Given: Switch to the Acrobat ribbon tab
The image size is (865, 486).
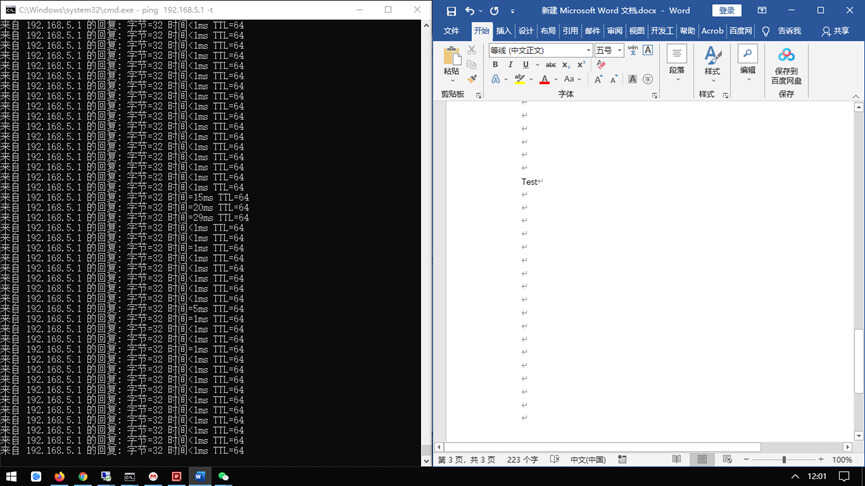Looking at the screenshot, I should pyautogui.click(x=712, y=31).
